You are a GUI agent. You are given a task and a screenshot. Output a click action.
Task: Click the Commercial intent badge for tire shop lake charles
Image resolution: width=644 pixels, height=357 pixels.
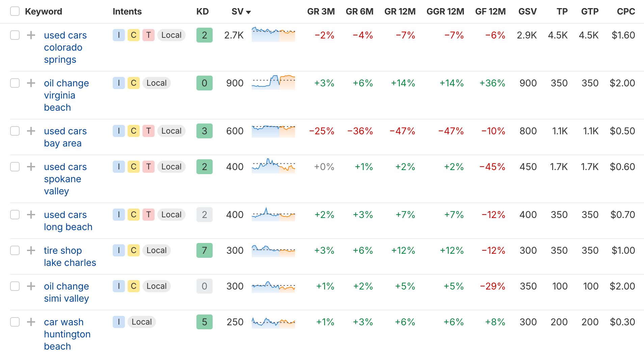tap(134, 250)
